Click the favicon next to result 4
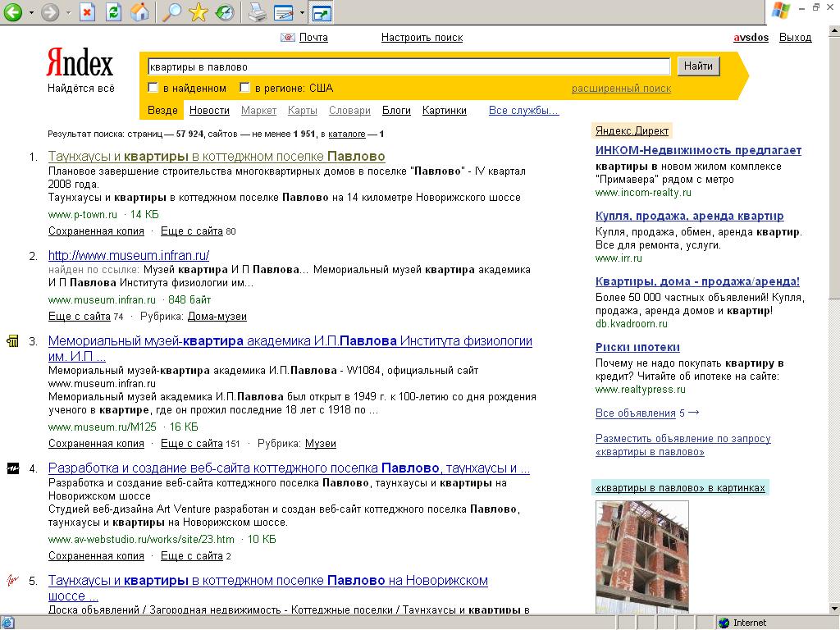This screenshot has width=840, height=630. point(13,468)
